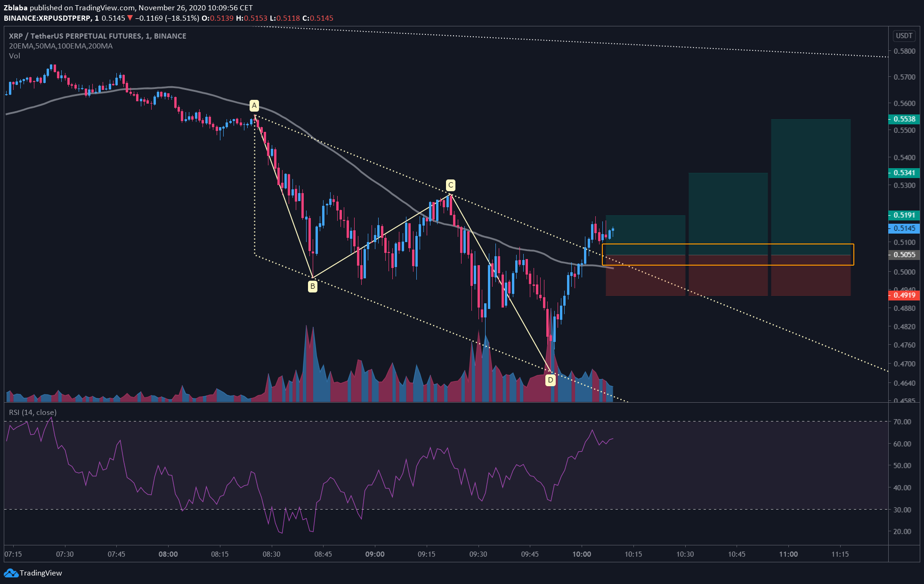924x584 pixels.
Task: Select the ABCD pattern point A label
Action: coord(254,105)
